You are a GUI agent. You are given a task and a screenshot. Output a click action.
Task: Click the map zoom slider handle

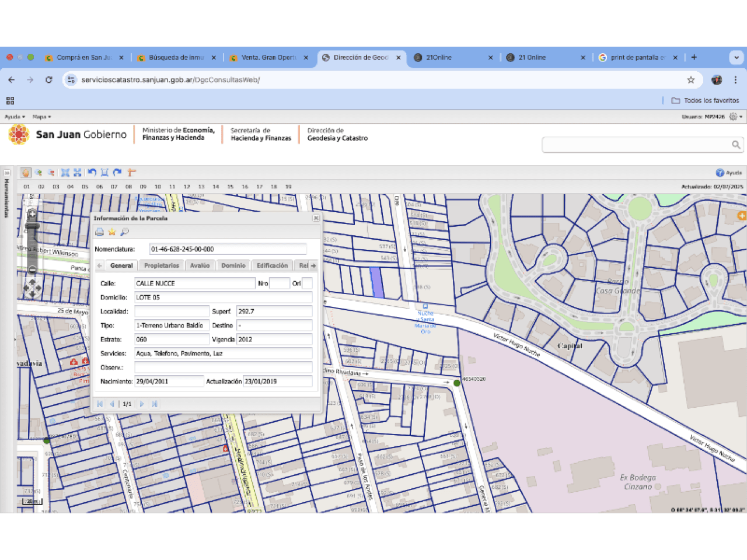[32, 226]
